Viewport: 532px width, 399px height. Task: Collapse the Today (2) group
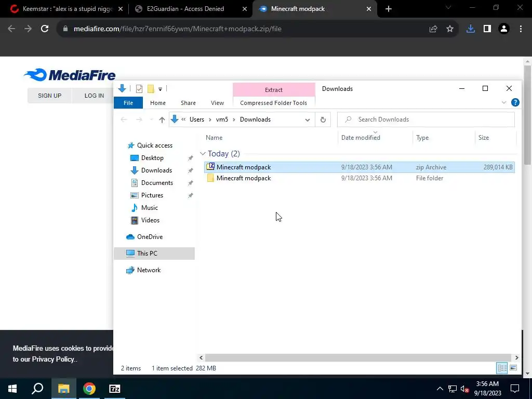coord(203,154)
